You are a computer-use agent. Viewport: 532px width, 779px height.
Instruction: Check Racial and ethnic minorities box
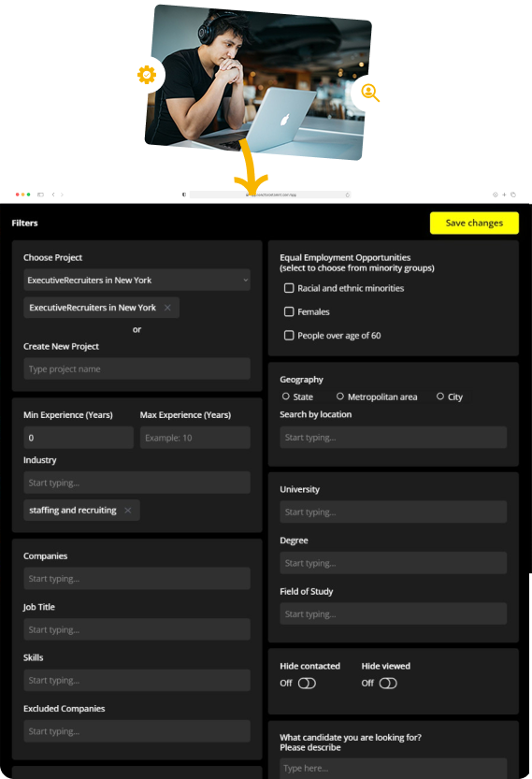click(289, 288)
